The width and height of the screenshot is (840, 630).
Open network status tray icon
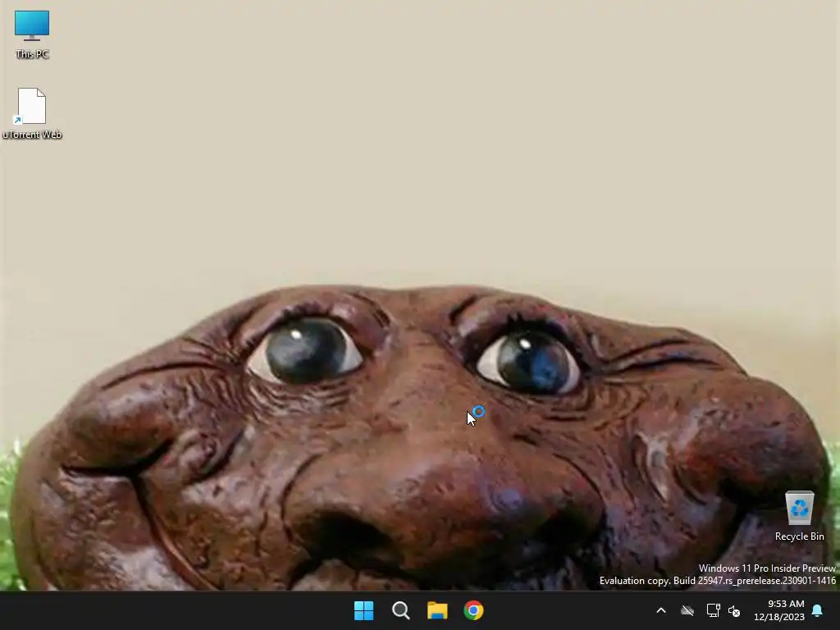point(713,610)
